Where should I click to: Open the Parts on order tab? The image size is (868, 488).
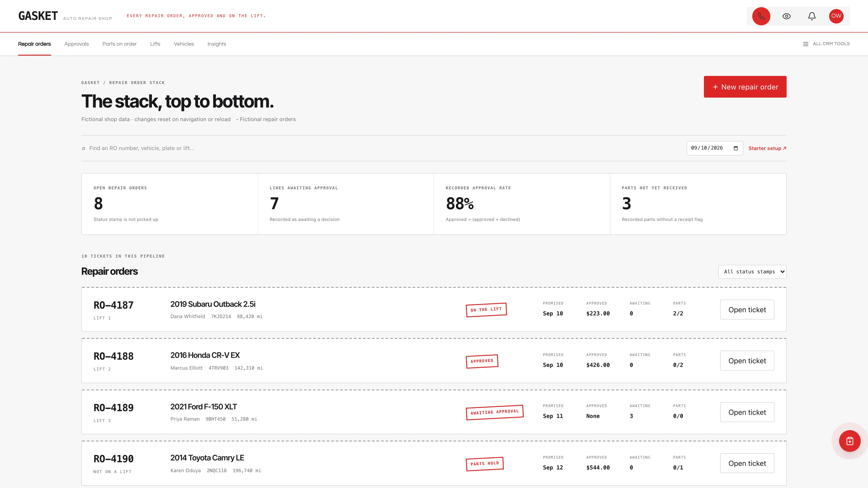point(119,44)
